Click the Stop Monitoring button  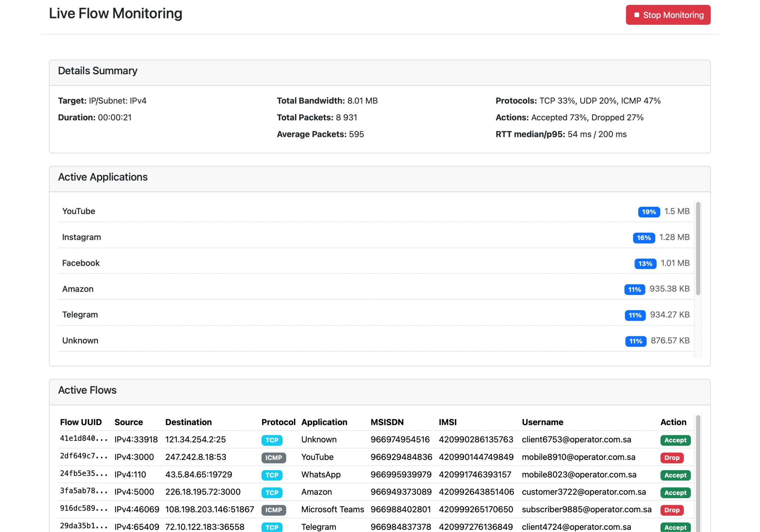668,15
